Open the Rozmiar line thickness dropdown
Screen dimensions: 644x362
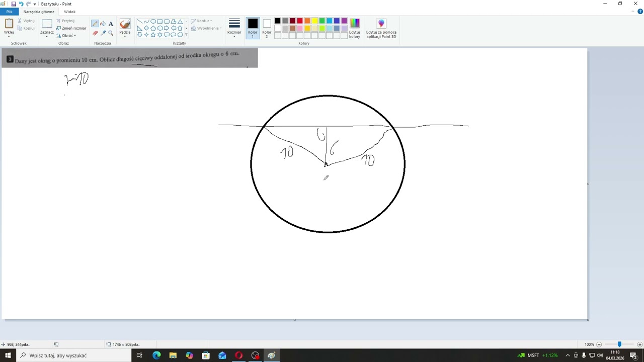coord(234,36)
